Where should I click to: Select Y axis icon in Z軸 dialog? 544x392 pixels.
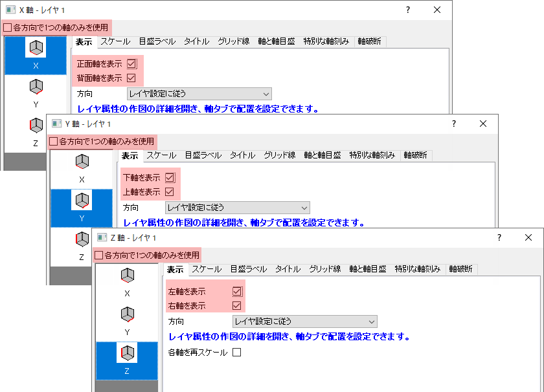tap(128, 314)
